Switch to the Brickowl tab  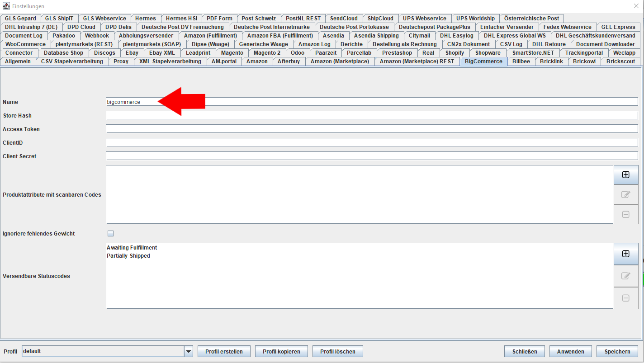[584, 61]
